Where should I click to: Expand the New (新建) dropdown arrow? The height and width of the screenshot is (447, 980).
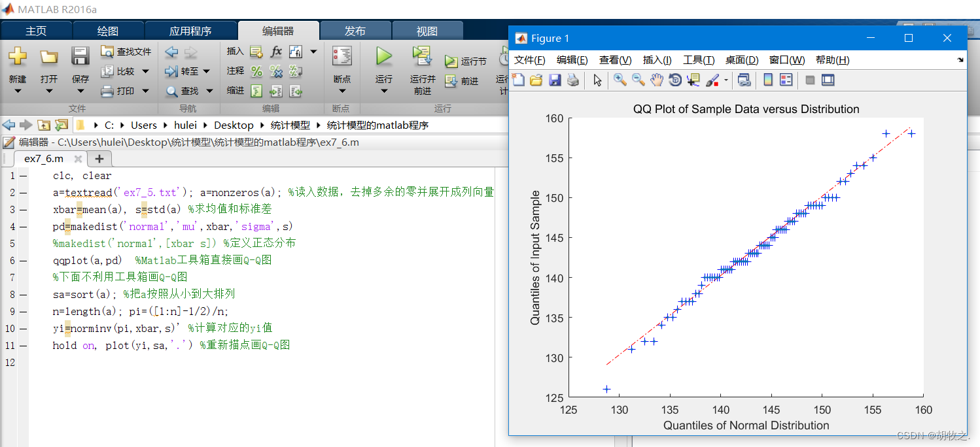pos(18,91)
